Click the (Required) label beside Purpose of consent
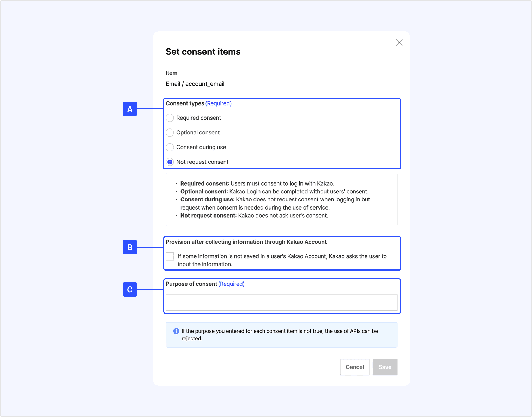The image size is (532, 417). [x=231, y=284]
